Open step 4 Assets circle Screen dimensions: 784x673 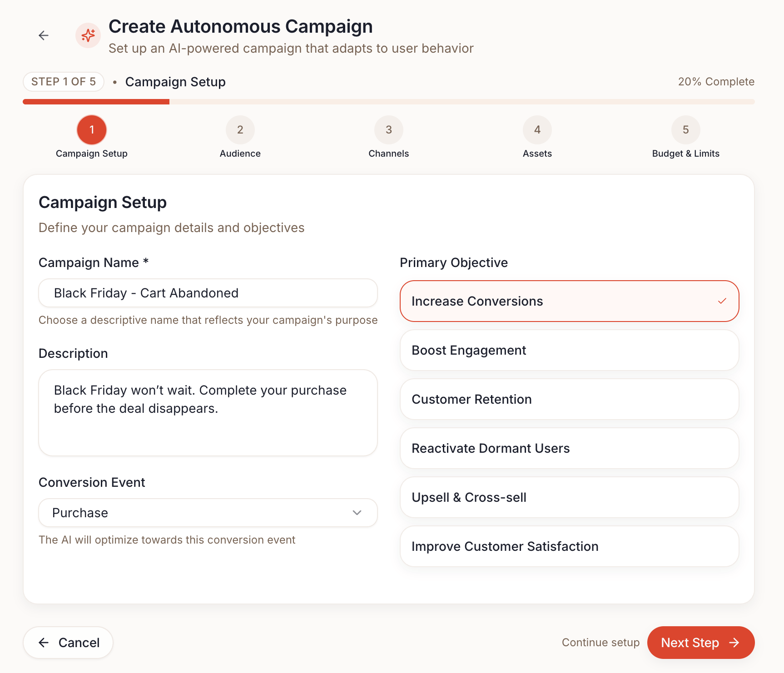(537, 130)
